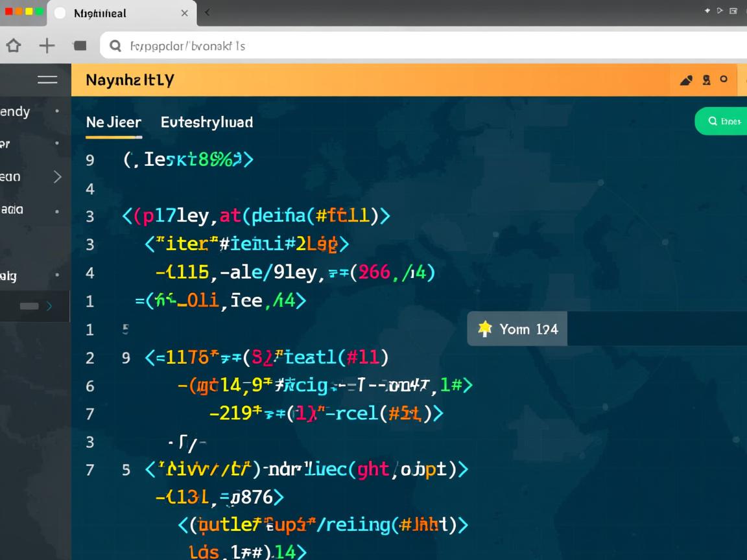Open the hamburger menu in the sidebar
Image resolution: width=747 pixels, height=560 pixels.
(47, 80)
